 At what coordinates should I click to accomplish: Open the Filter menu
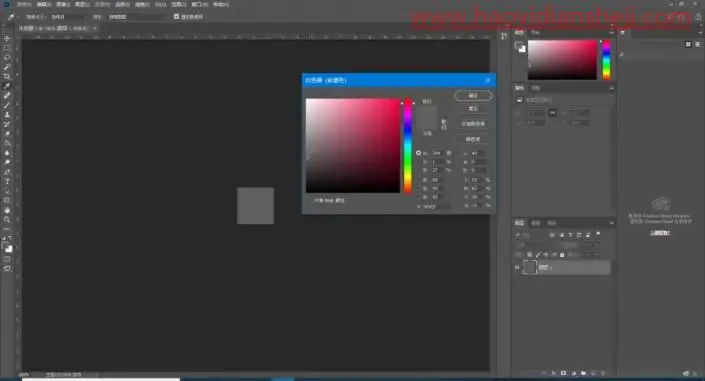[142, 4]
